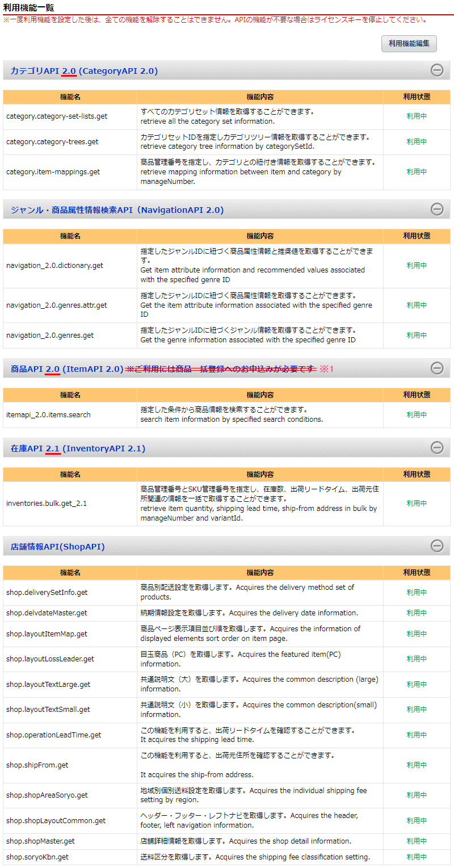
Task: Collapse the InventoryAPI 2.1 section
Action: (437, 448)
